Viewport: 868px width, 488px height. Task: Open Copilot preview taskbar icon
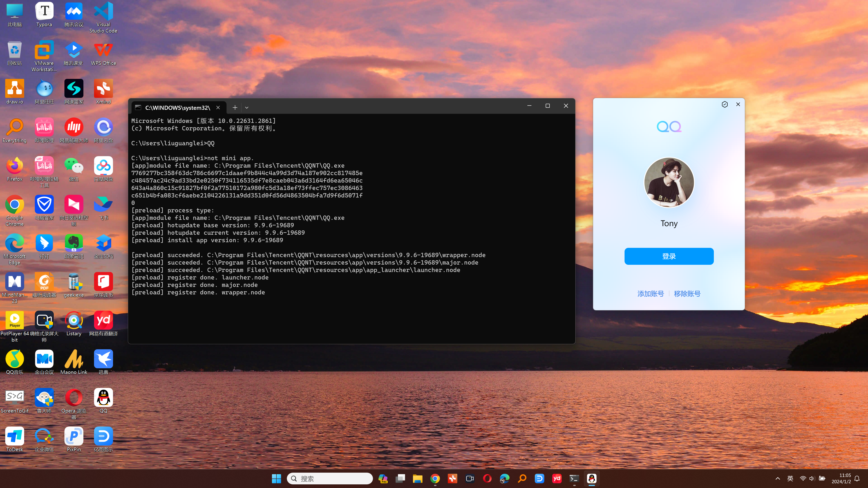pyautogui.click(x=383, y=479)
